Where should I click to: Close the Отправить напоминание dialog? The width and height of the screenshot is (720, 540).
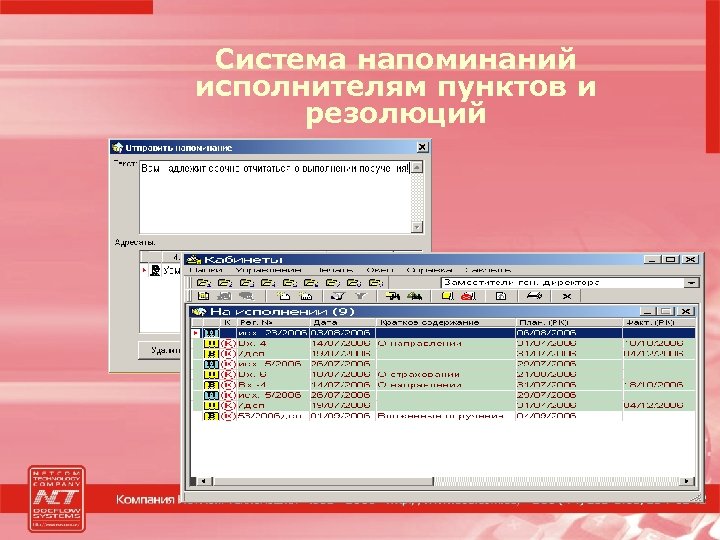(422, 147)
